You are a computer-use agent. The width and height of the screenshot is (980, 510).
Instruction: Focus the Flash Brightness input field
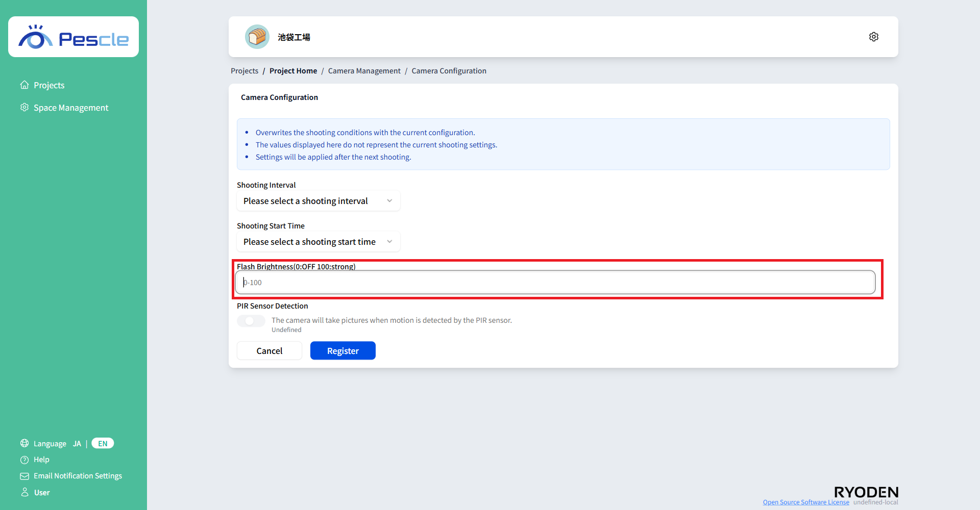(555, 283)
